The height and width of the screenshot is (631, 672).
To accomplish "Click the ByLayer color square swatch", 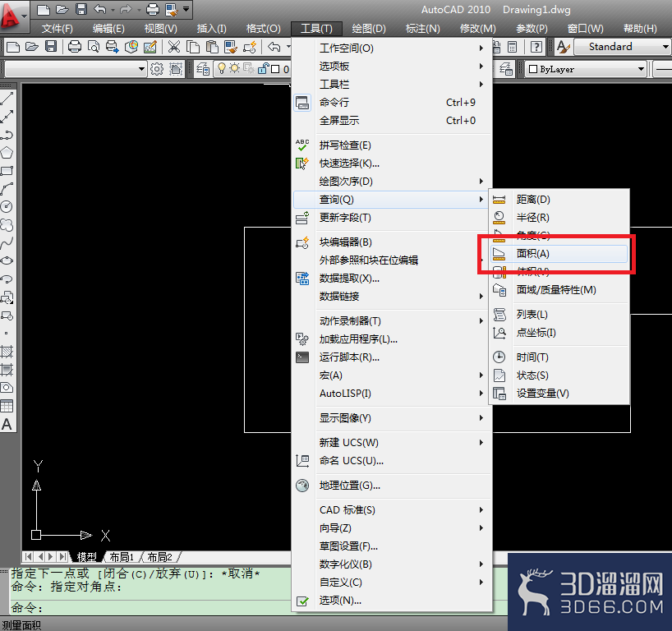I will pos(533,69).
